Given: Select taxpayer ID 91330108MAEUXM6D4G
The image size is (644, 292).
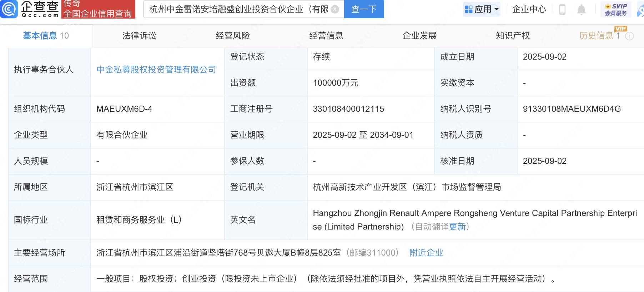Looking at the screenshot, I should click(572, 109).
